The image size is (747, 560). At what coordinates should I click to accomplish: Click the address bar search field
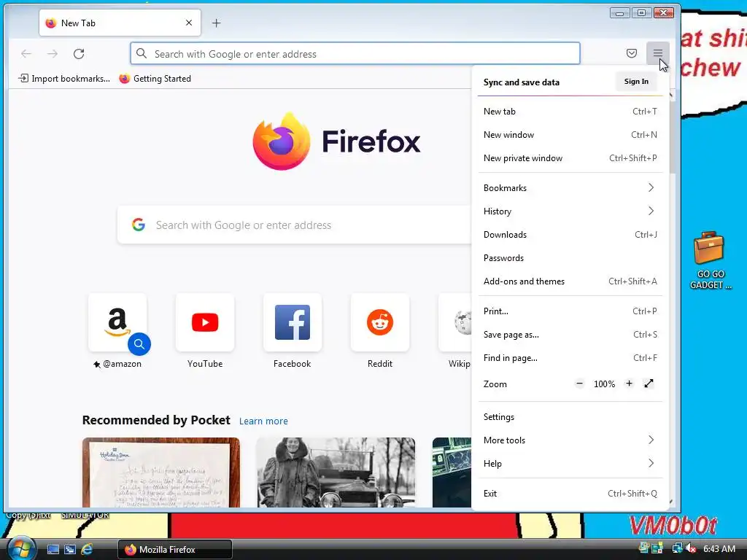point(355,53)
